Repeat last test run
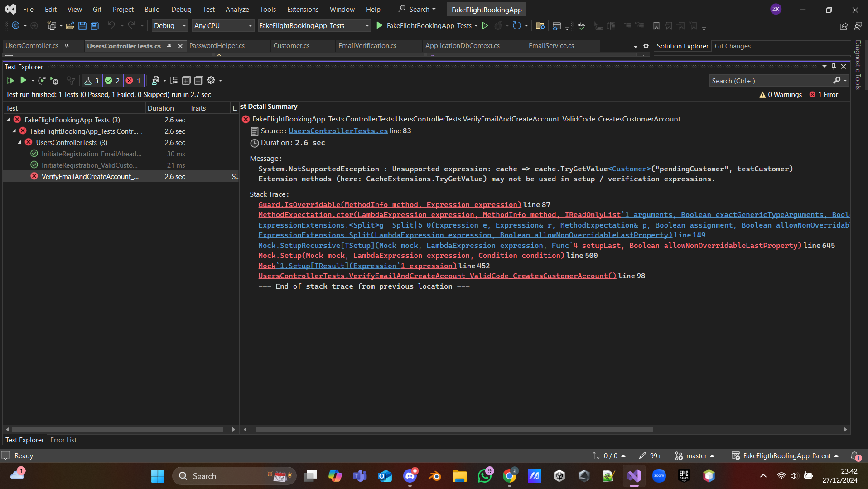The height and width of the screenshot is (489, 868). [x=42, y=81]
